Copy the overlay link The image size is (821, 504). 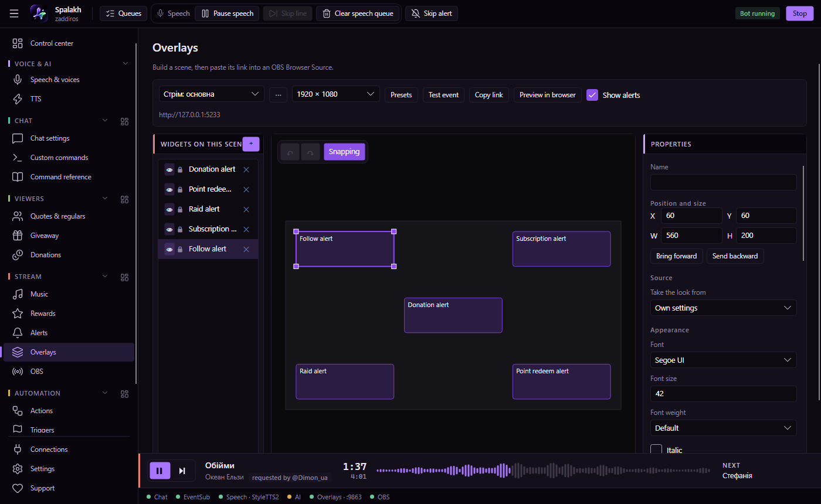489,95
